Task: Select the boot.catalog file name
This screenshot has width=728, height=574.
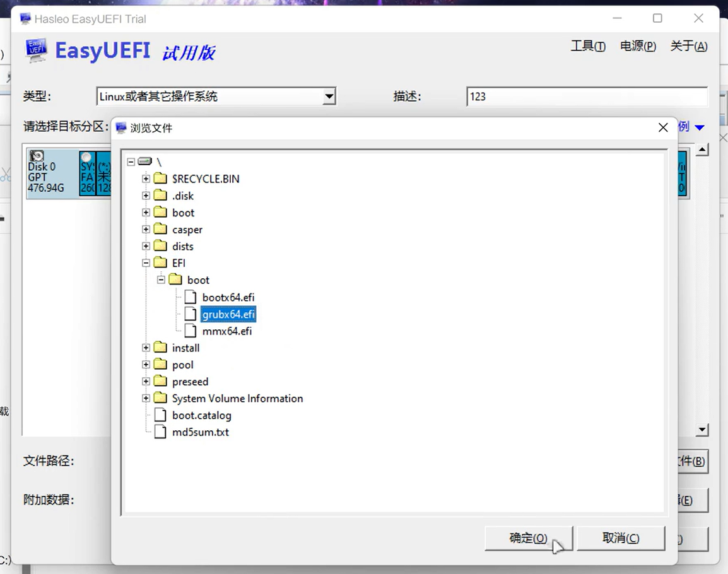Action: [201, 415]
